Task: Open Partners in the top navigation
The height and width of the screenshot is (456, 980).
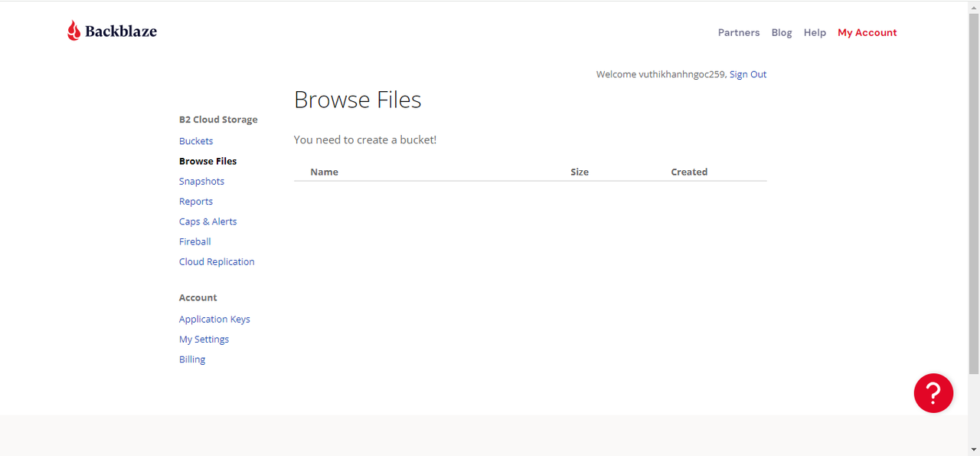Action: click(739, 32)
